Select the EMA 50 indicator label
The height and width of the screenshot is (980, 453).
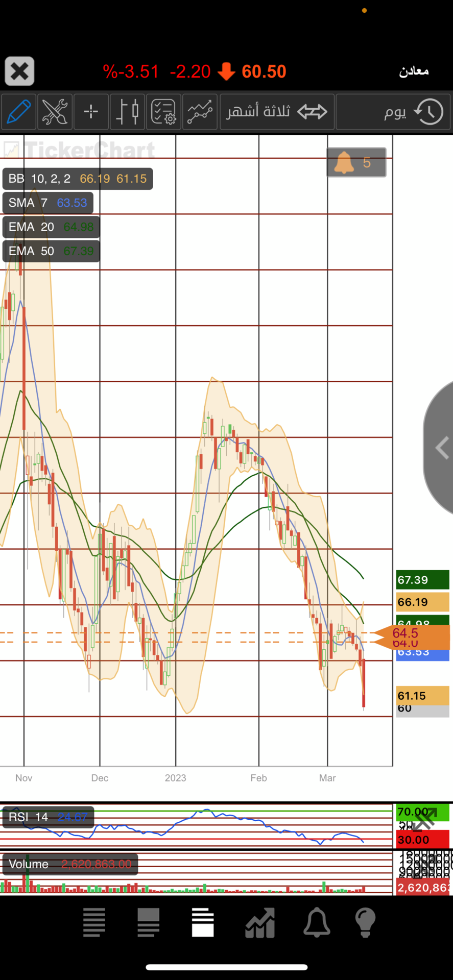(51, 251)
